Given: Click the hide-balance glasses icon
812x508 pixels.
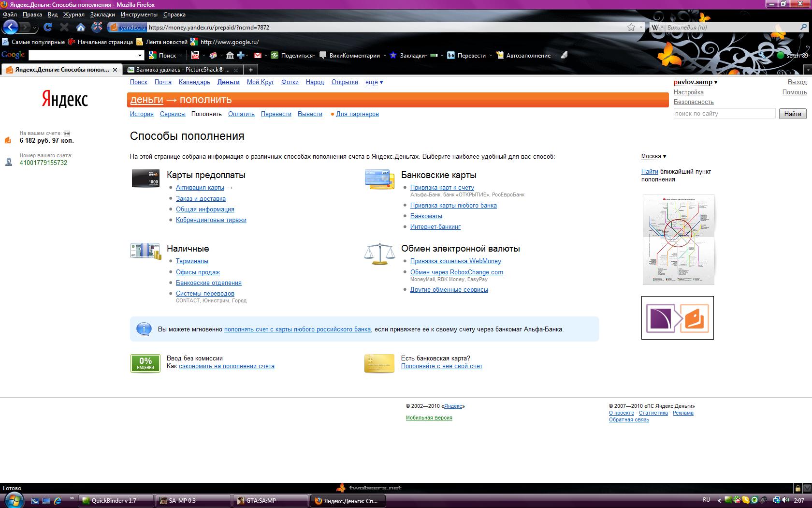Looking at the screenshot, I should [x=67, y=133].
